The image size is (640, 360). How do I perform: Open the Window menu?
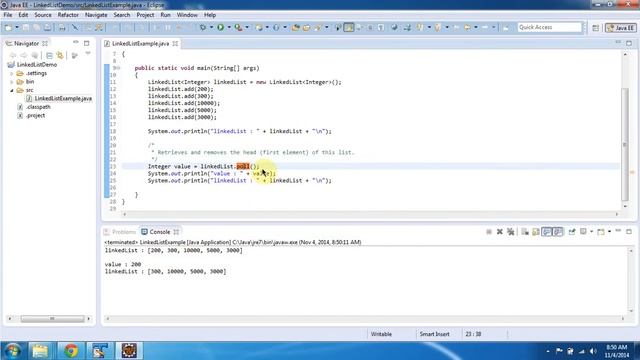point(187,15)
